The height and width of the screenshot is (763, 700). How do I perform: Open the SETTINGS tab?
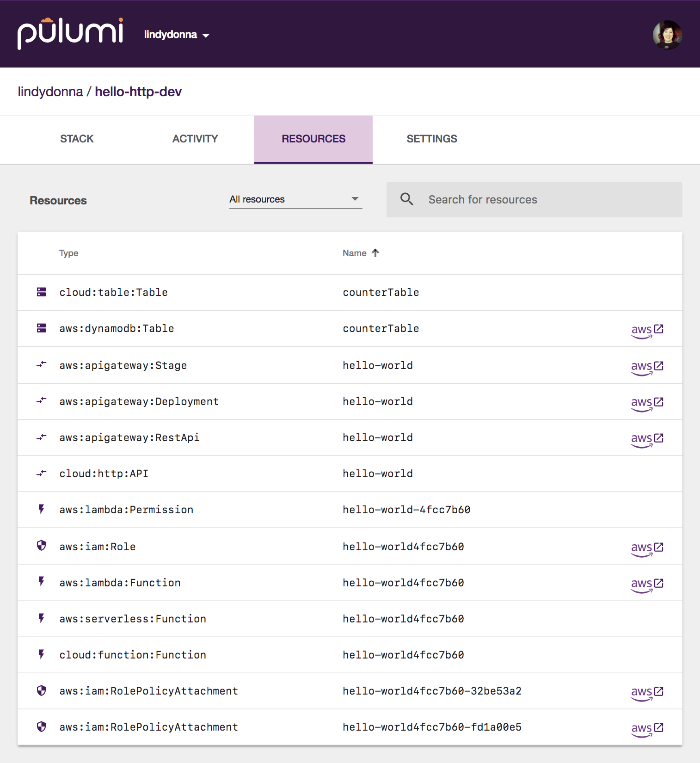[x=431, y=139]
